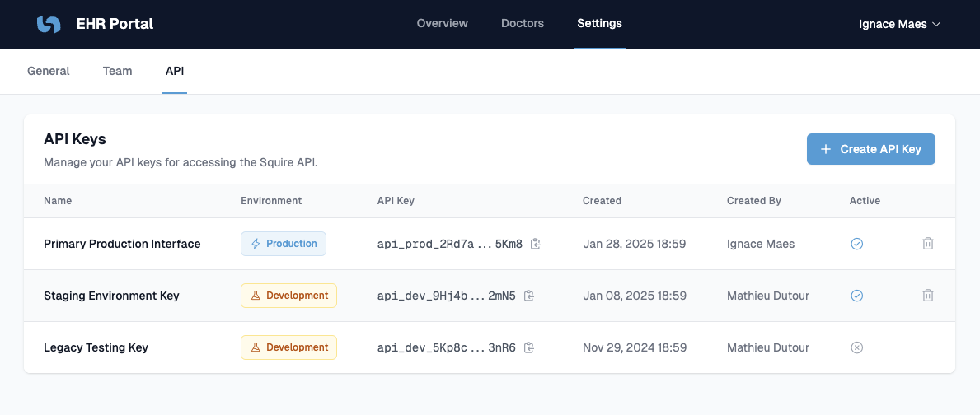Select the Settings navigation item
The height and width of the screenshot is (415, 980).
click(599, 23)
